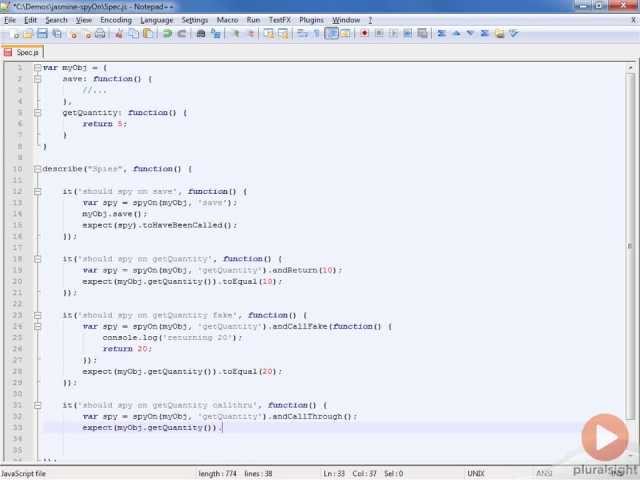Click the Zoom Out toolbar icon

[251, 34]
